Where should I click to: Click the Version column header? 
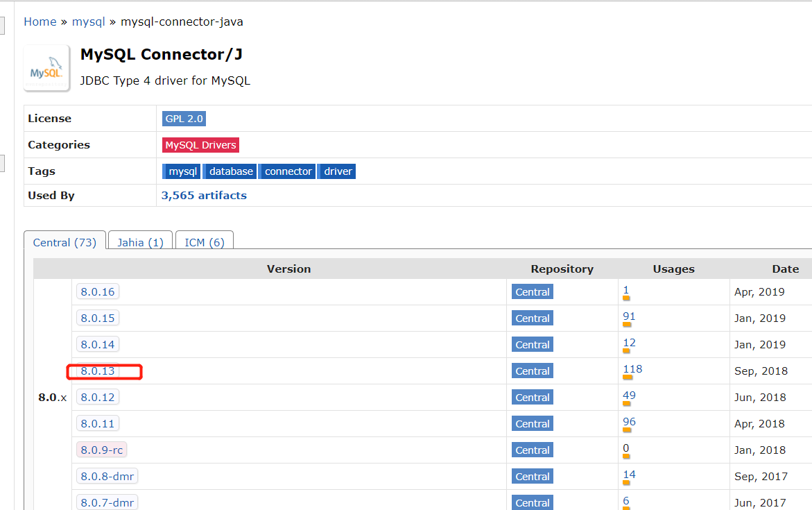coord(289,269)
